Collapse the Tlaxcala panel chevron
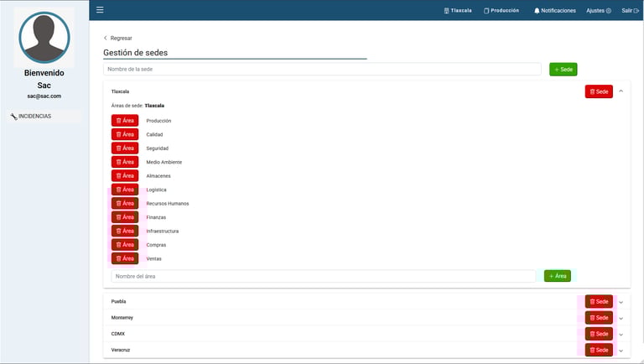Image resolution: width=644 pixels, height=364 pixels. coord(621,91)
